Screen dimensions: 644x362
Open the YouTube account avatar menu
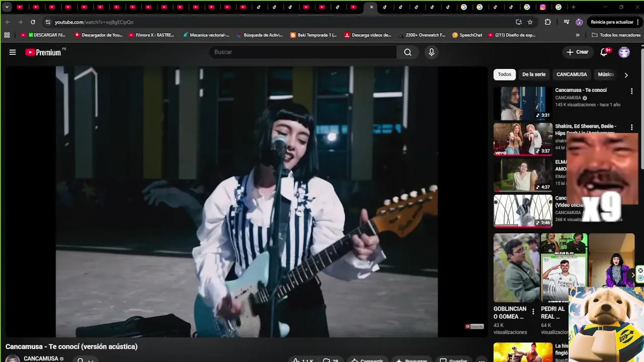624,52
